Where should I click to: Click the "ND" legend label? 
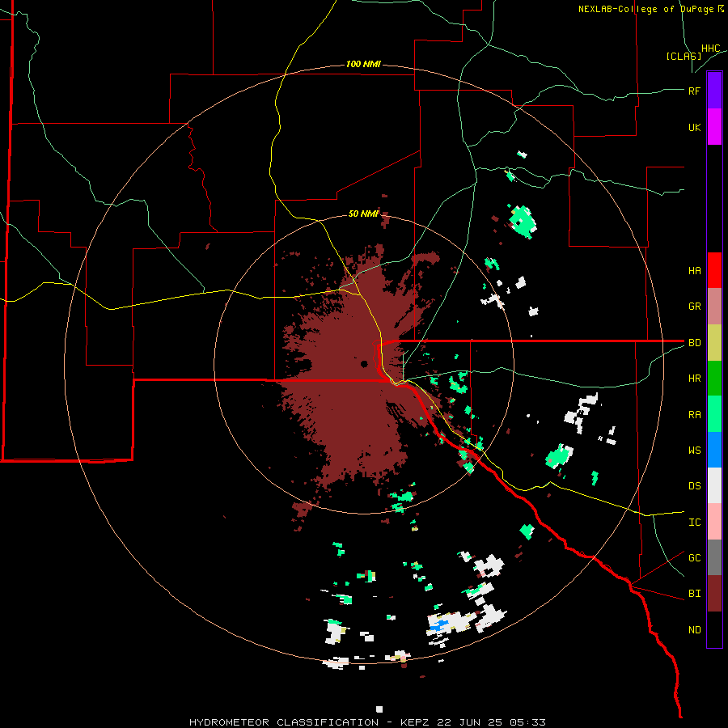(694, 629)
